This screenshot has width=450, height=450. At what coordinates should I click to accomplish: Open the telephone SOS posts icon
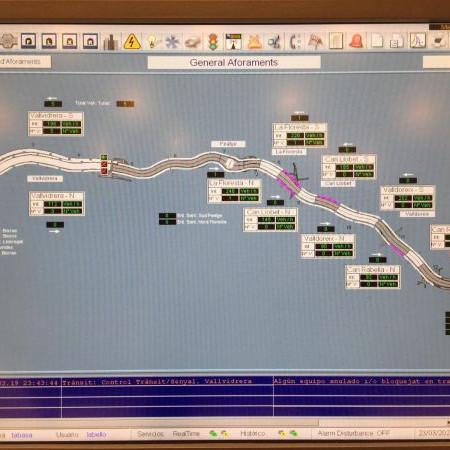pyautogui.click(x=295, y=42)
